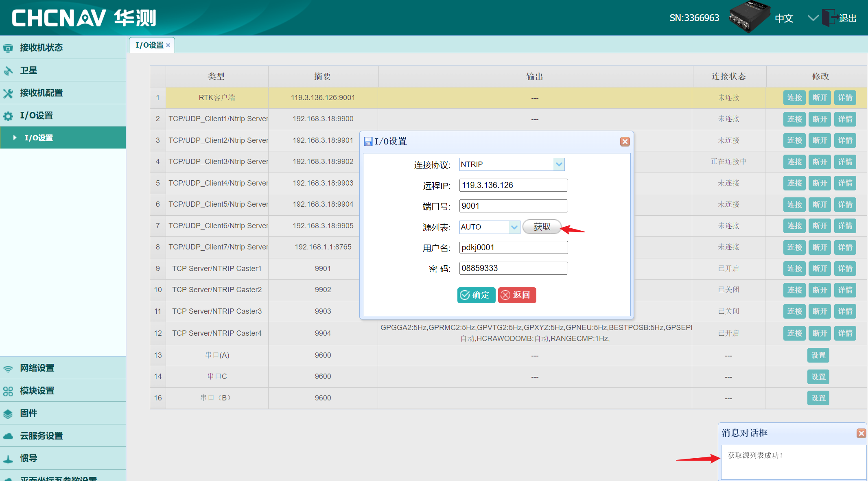This screenshot has height=481, width=868.
Task: Click 详情 for NTRIP Caster2 row
Action: coord(845,290)
